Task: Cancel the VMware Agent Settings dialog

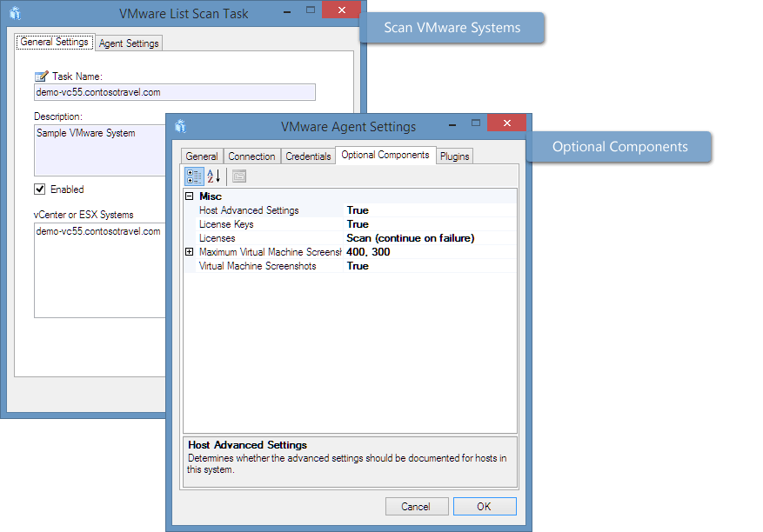Action: [x=417, y=506]
